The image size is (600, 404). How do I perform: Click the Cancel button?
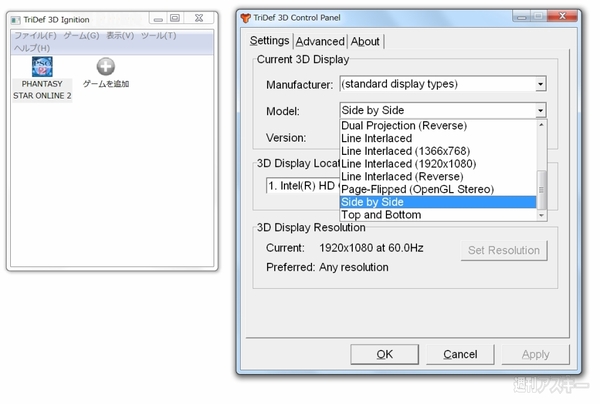[460, 355]
